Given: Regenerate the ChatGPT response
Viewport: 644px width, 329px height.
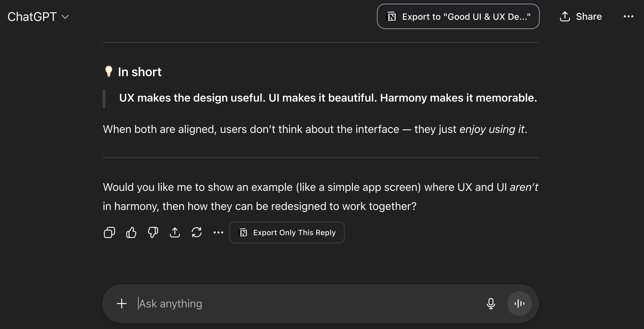Looking at the screenshot, I should (197, 232).
